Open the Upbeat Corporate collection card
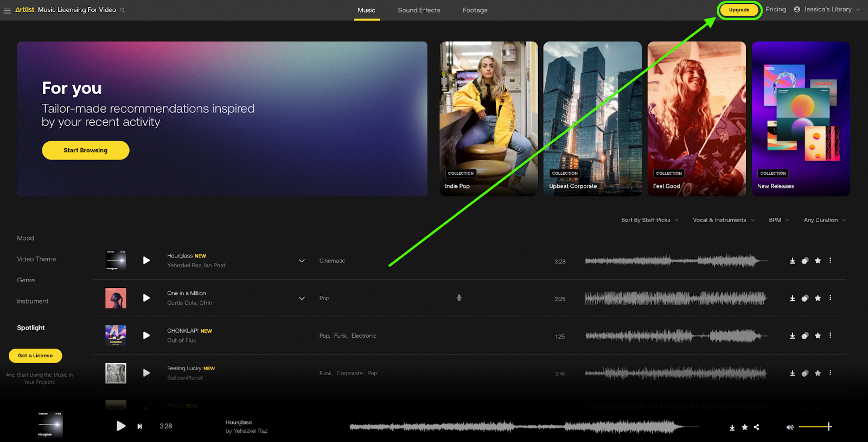The height and width of the screenshot is (442, 868). (592, 119)
